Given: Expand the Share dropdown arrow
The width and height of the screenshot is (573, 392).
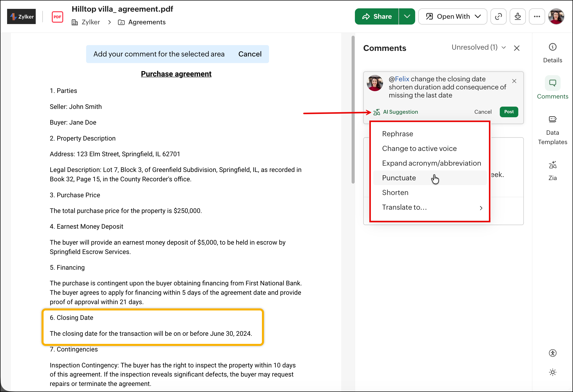Looking at the screenshot, I should click(407, 16).
